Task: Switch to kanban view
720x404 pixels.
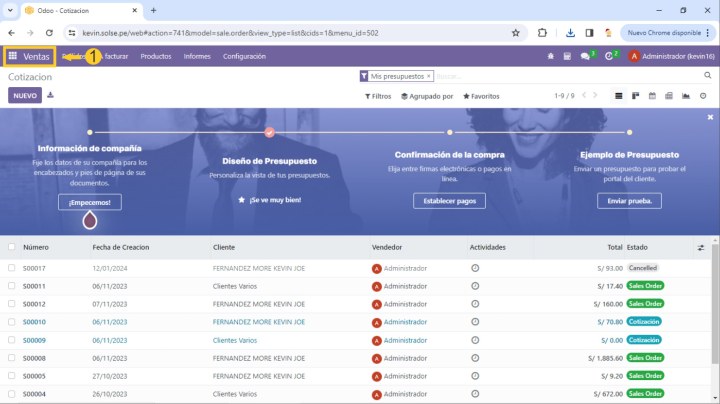Action: pos(634,96)
